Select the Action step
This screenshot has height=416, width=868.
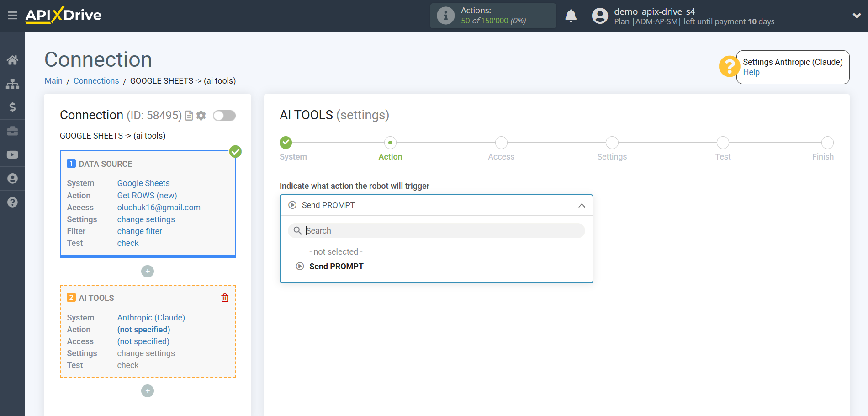(x=390, y=143)
